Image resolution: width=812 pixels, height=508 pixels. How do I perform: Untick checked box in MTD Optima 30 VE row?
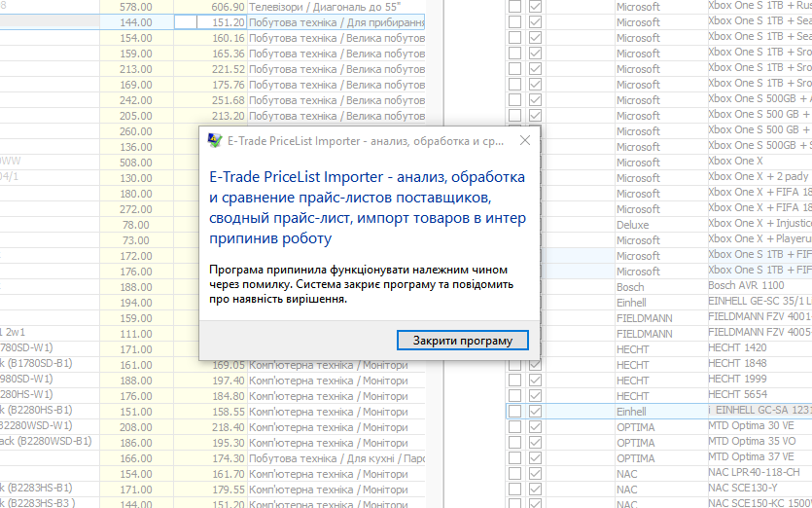536,426
